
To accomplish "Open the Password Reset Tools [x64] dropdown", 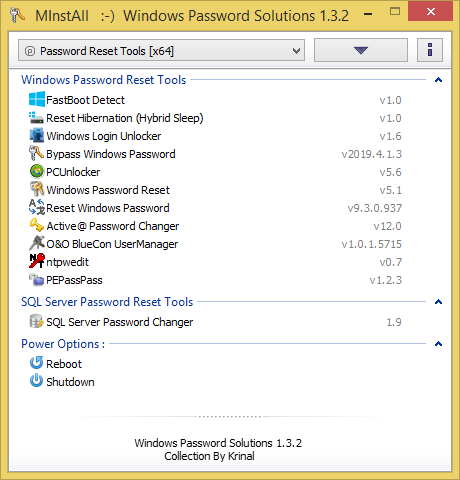I will pyautogui.click(x=161, y=50).
